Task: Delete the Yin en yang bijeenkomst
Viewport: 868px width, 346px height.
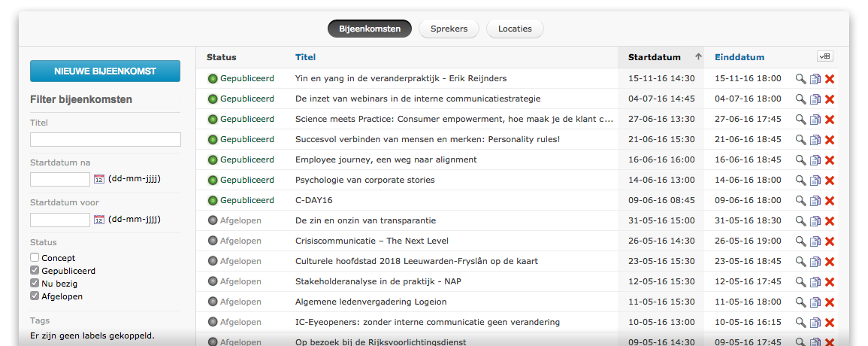Action: (829, 79)
